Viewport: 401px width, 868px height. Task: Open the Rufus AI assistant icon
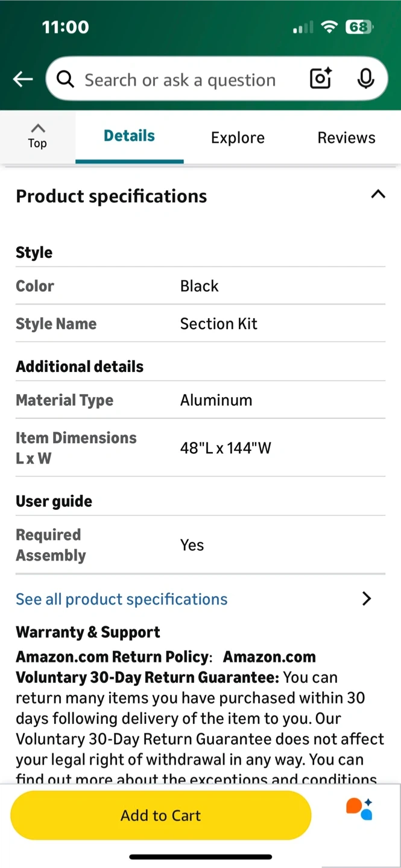(359, 809)
